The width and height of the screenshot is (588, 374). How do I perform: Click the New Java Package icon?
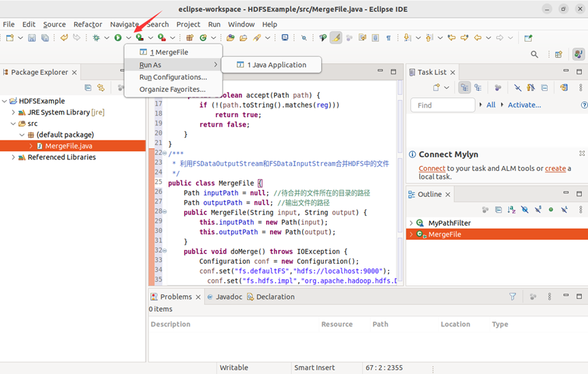(x=190, y=37)
